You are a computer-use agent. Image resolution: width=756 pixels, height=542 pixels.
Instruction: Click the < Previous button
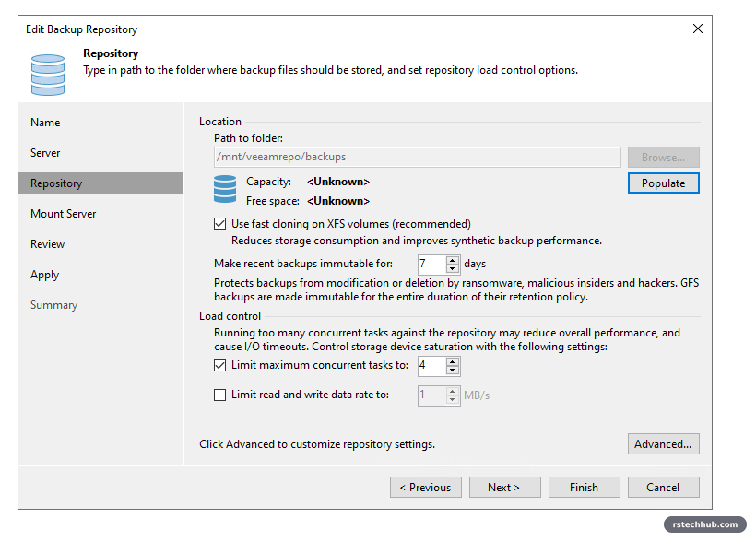click(426, 488)
